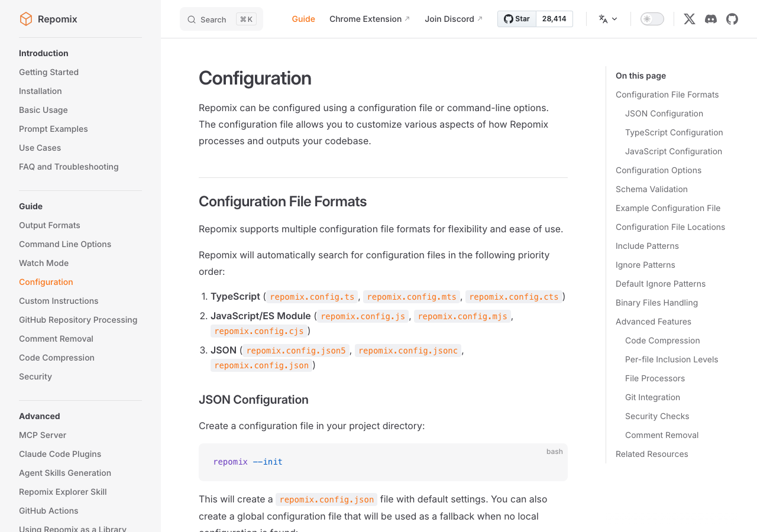Viewport: 757px width, 532px height.
Task: Focus the Search box
Action: coord(221,19)
